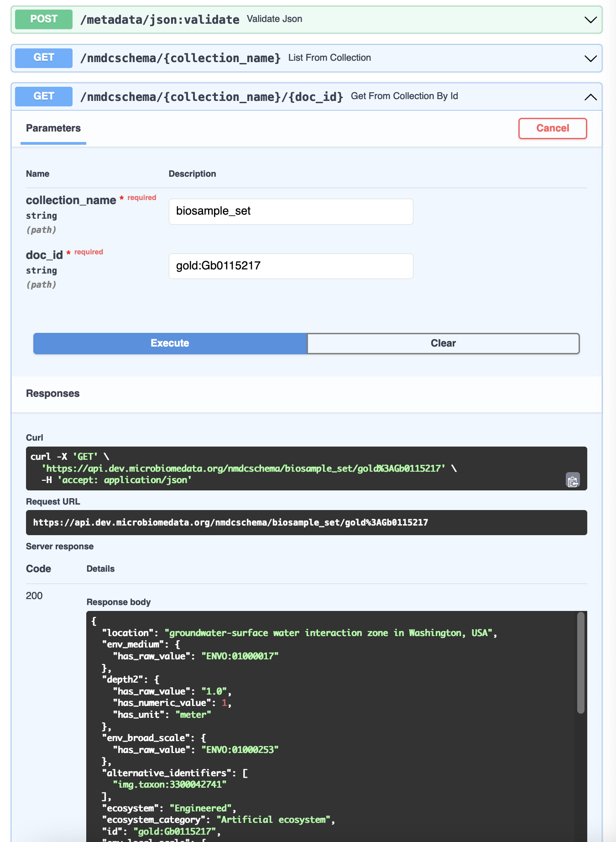
Task: Click the response body scrollbar
Action: coord(580,663)
